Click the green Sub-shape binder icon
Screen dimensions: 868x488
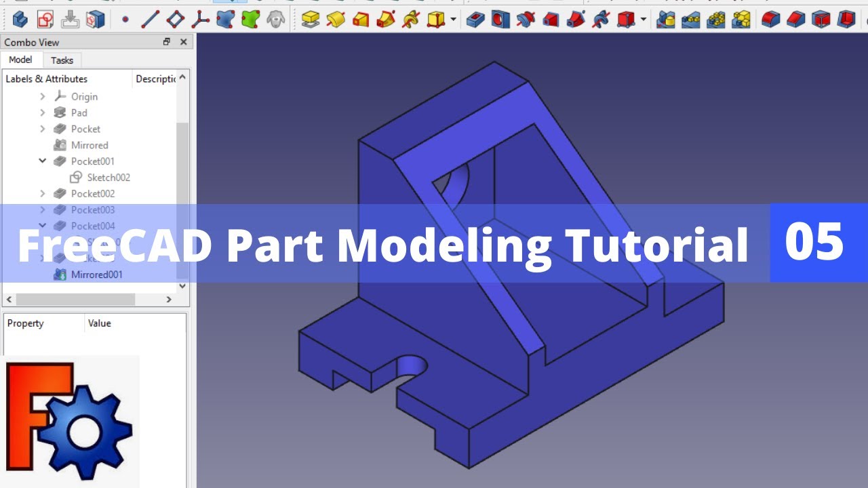(x=250, y=19)
